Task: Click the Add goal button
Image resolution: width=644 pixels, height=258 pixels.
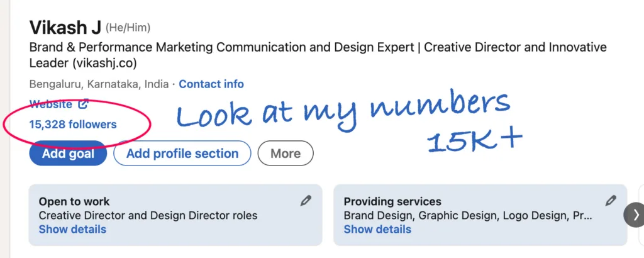Action: [x=68, y=154]
